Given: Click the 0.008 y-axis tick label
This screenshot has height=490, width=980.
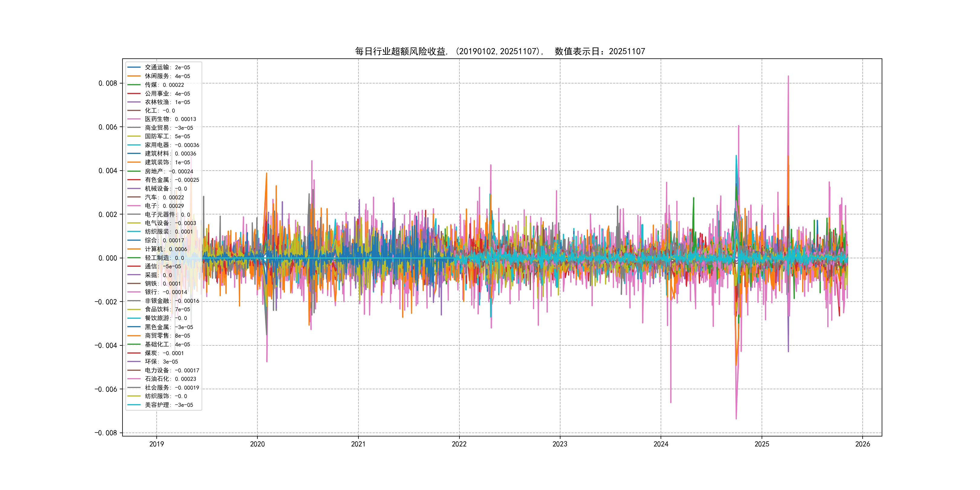Looking at the screenshot, I should (108, 83).
